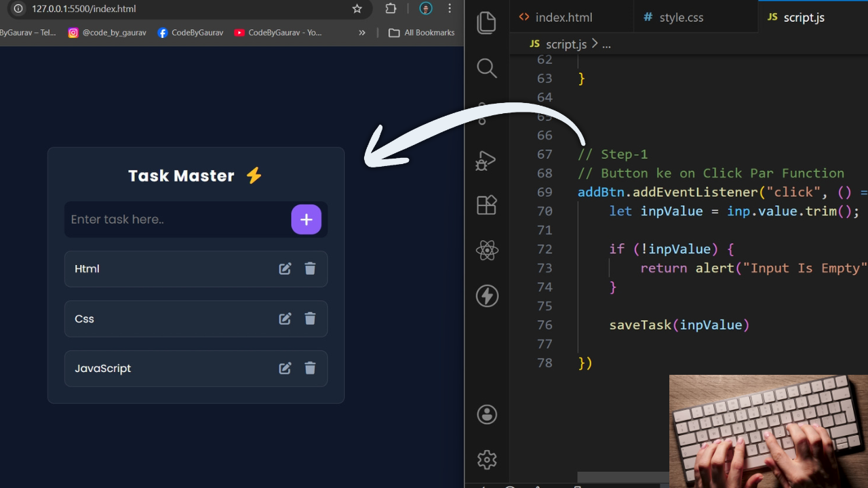Screen dimensions: 868x488
Task: Open the Manage settings gear in VS Code
Action: click(x=486, y=460)
